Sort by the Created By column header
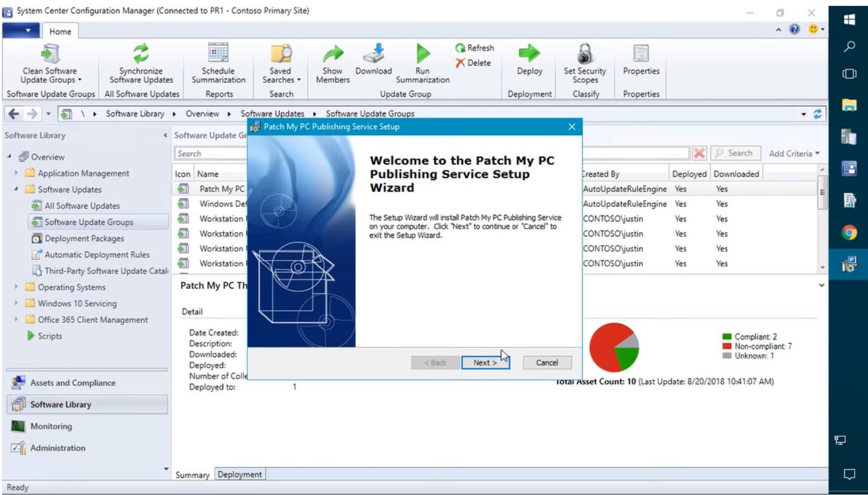The image size is (868, 495). [624, 173]
